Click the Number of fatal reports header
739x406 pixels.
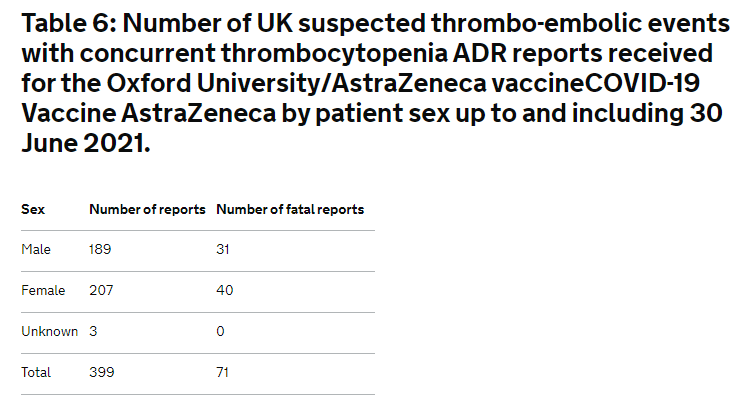[290, 209]
